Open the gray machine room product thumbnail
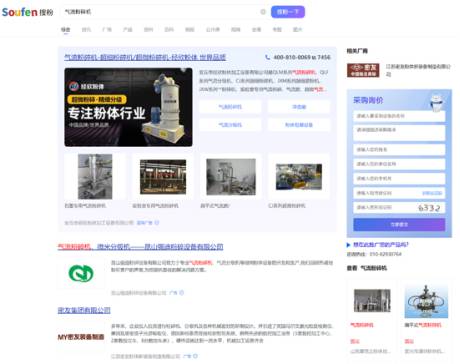This screenshot has width=460, height=364. click(x=231, y=177)
